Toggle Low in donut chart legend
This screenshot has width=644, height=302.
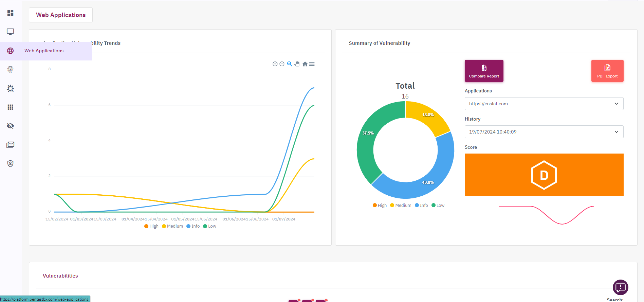(x=438, y=206)
